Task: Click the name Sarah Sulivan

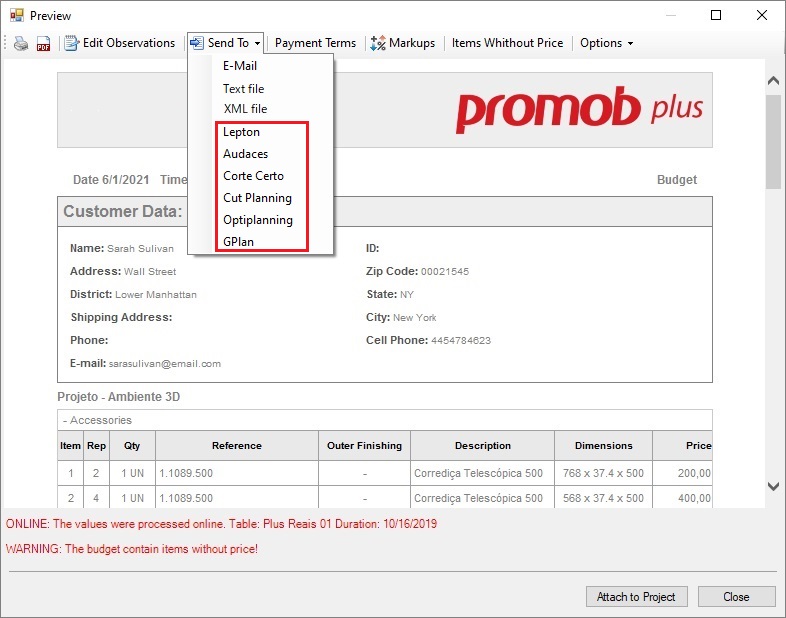Action: coord(140,249)
